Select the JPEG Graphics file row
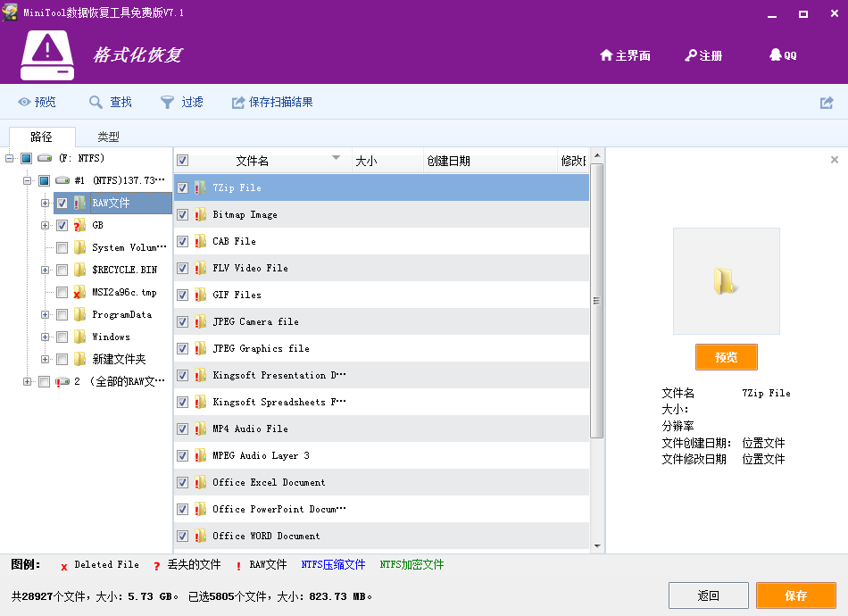848x616 pixels. (382, 348)
